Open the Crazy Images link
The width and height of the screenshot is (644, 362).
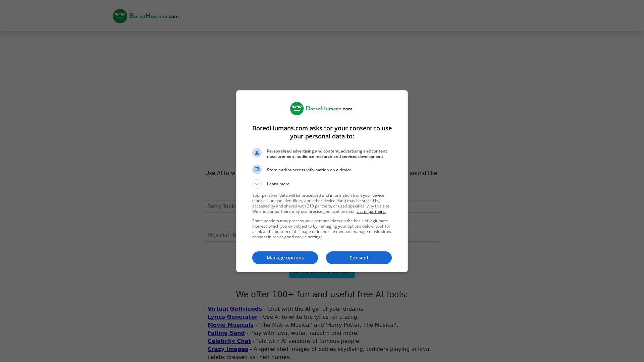[228, 349]
